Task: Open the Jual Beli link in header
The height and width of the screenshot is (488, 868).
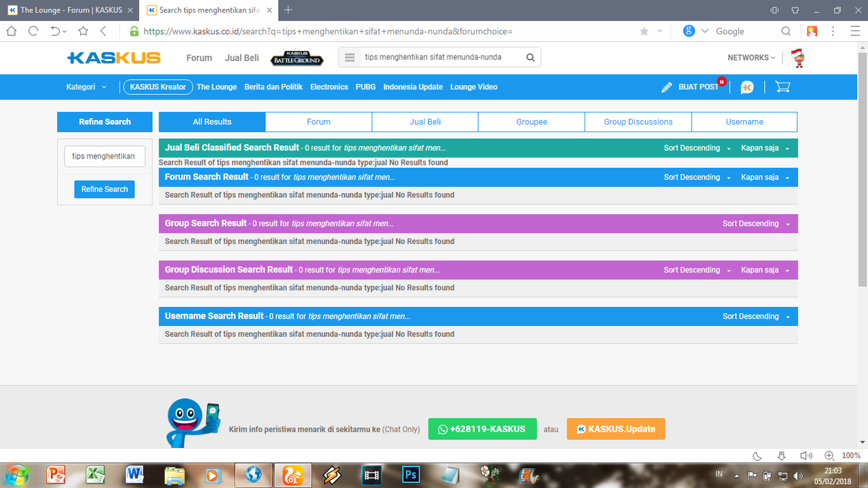Action: pos(242,58)
